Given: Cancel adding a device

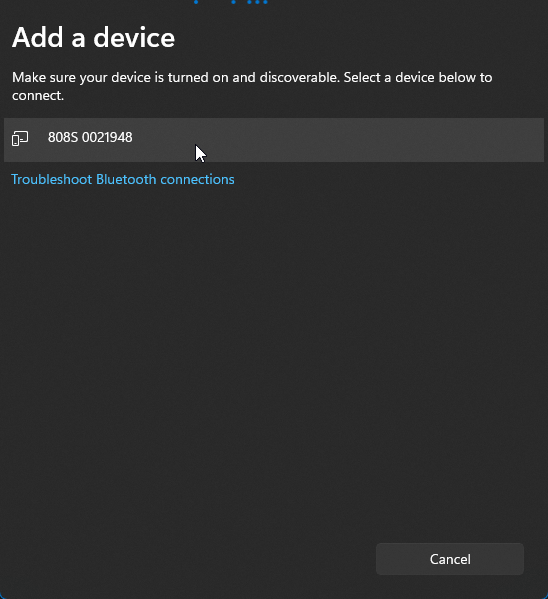Looking at the screenshot, I should [450, 559].
